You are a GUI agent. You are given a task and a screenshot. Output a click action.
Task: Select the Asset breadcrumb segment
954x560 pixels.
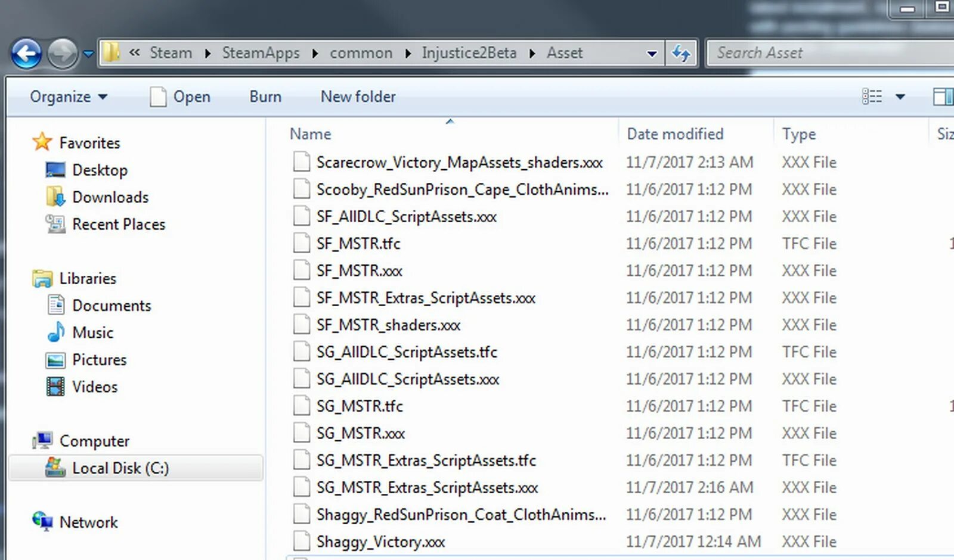coord(565,53)
